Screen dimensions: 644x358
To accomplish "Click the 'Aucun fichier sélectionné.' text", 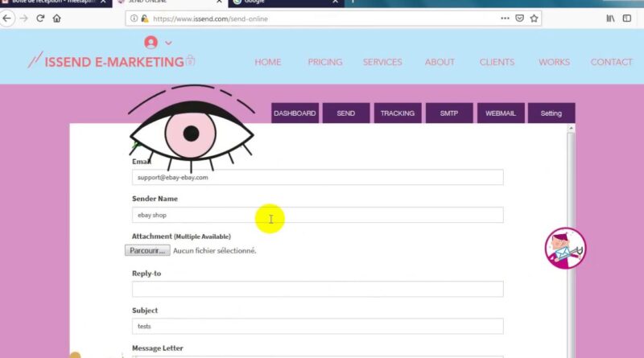I will (214, 250).
